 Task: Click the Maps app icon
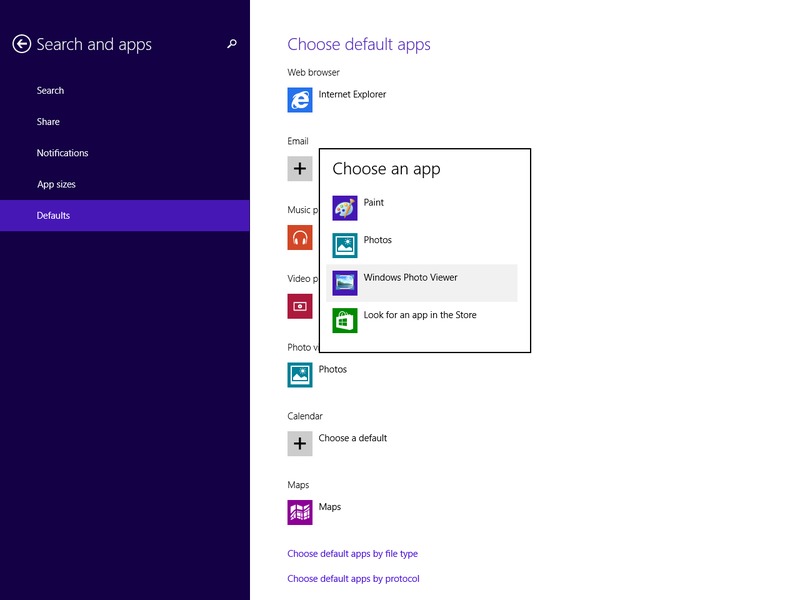point(300,512)
